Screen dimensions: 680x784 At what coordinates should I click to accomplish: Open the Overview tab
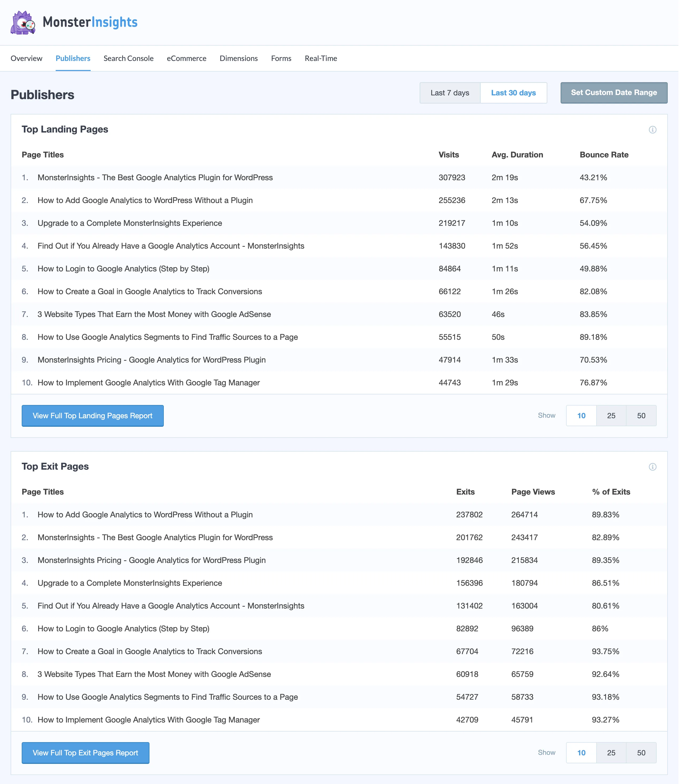click(x=27, y=58)
